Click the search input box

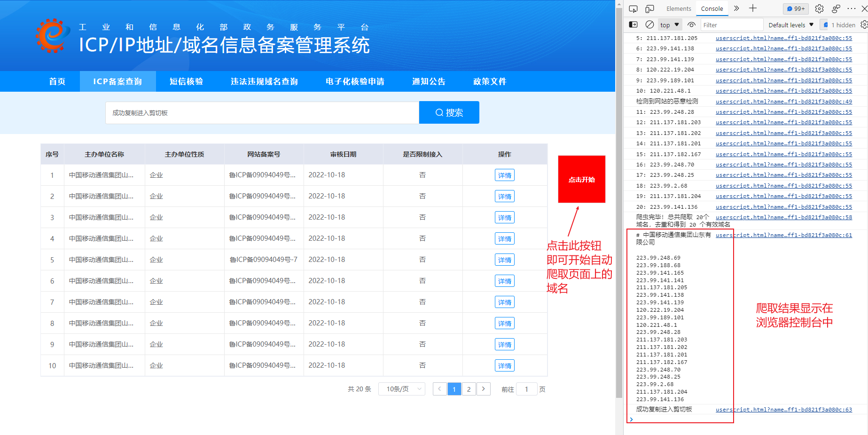coord(262,113)
